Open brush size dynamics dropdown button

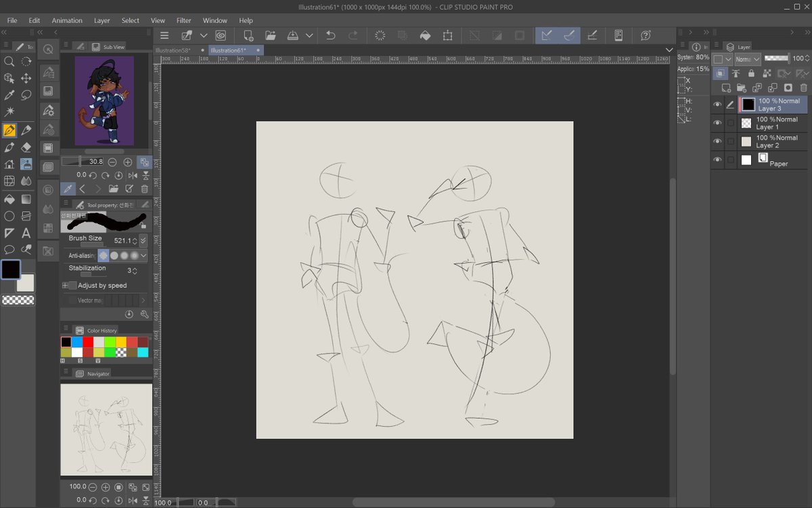(x=143, y=240)
